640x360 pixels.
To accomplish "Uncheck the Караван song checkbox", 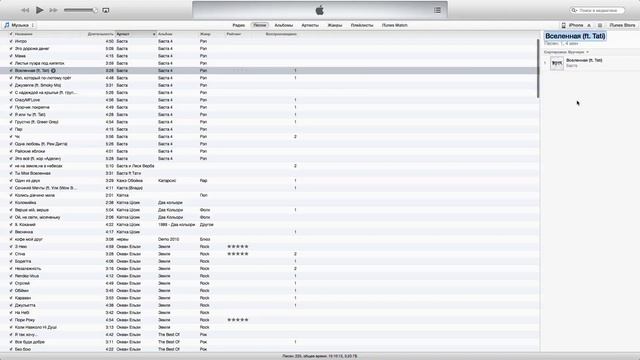I will pyautogui.click(x=11, y=298).
